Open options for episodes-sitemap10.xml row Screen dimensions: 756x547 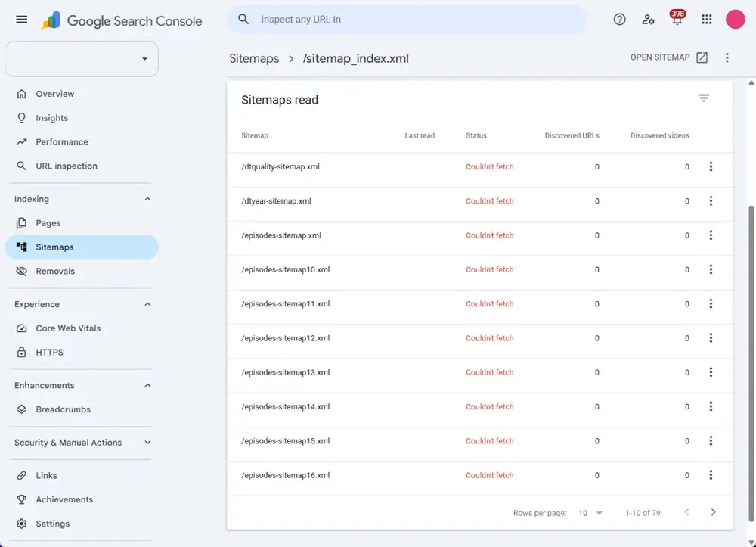711,269
